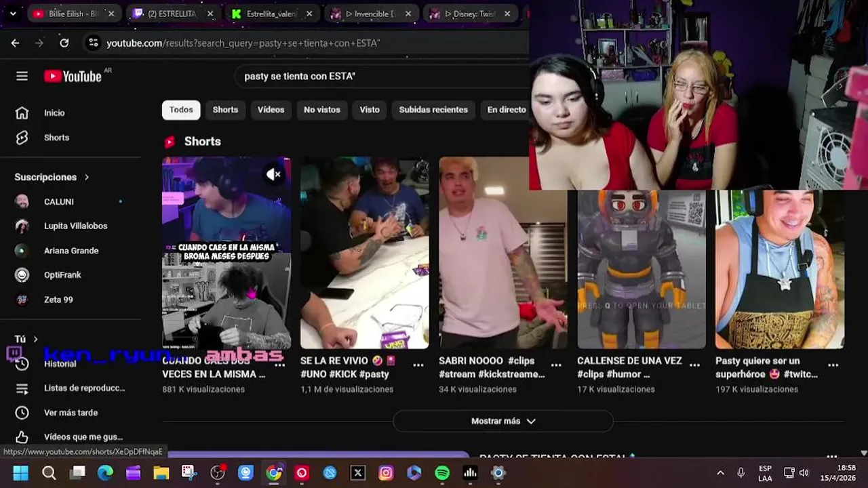Image resolution: width=868 pixels, height=488 pixels.
Task: Open Instagram from the taskbar
Action: coord(386,473)
